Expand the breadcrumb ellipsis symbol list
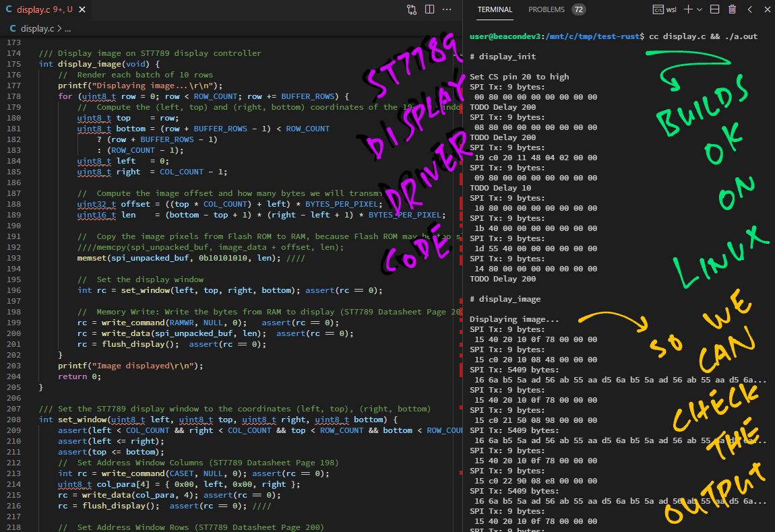Viewport: 775px width, 532px height. [x=67, y=29]
